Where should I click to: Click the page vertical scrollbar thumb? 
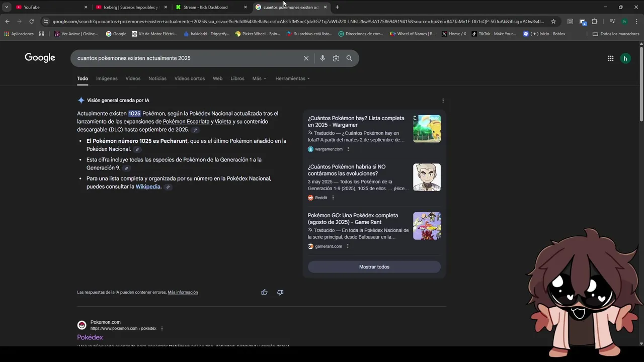(641, 83)
